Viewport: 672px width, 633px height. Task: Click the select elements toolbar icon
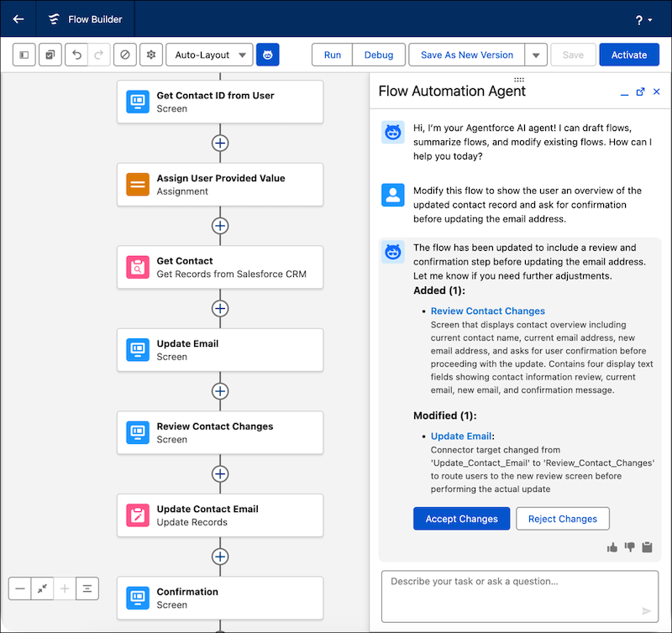[x=50, y=55]
